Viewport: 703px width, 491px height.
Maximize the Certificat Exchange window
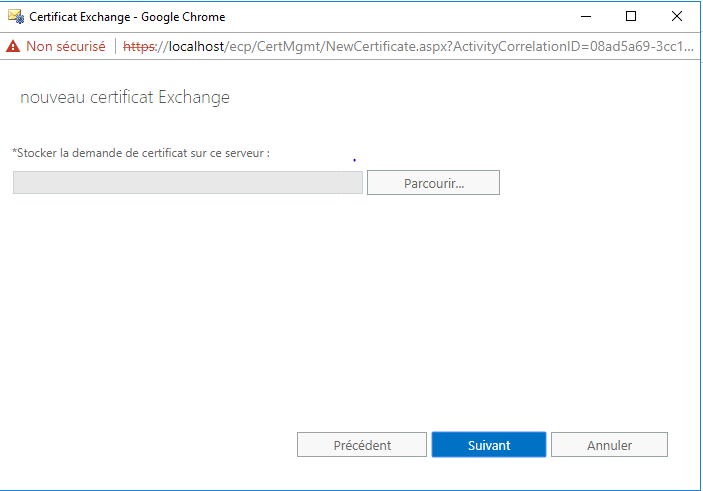pyautogui.click(x=631, y=17)
